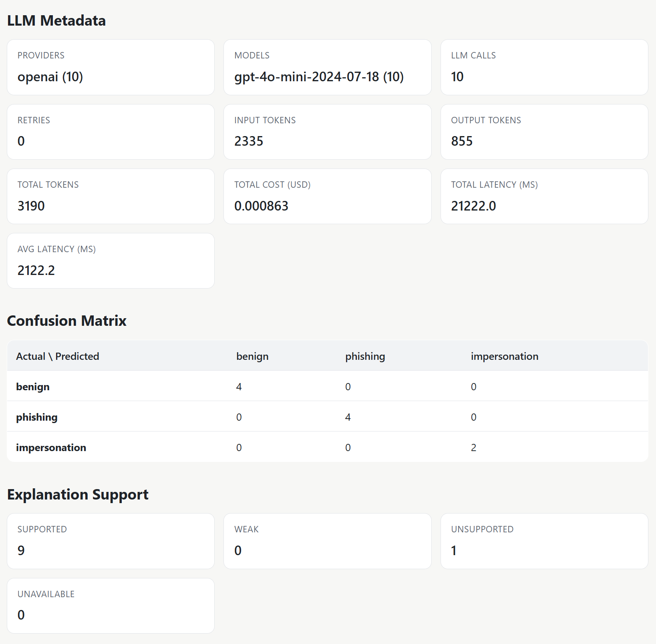Viewport: 656px width, 644px height.
Task: Click the "UNSUPPORTED" card label
Action: pyautogui.click(x=482, y=529)
